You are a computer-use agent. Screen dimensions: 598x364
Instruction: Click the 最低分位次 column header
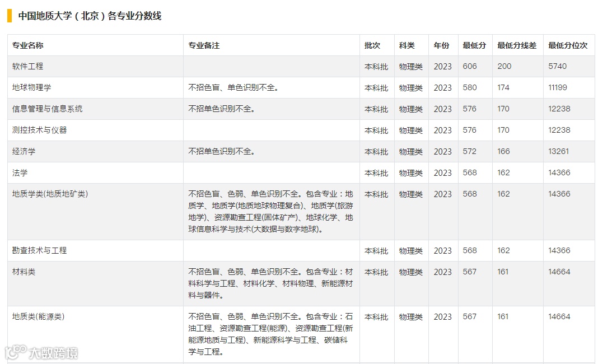[568, 45]
